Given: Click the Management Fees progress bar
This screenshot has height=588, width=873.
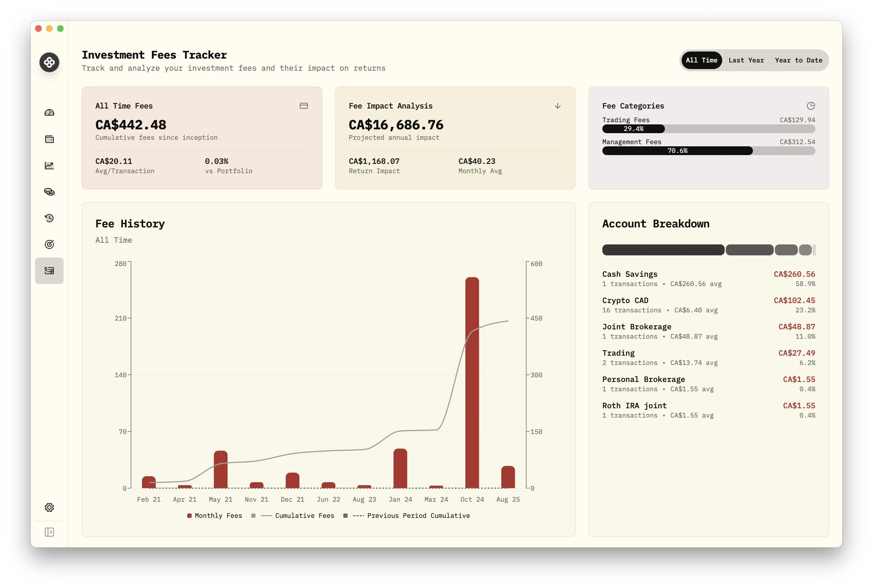Looking at the screenshot, I should point(708,151).
